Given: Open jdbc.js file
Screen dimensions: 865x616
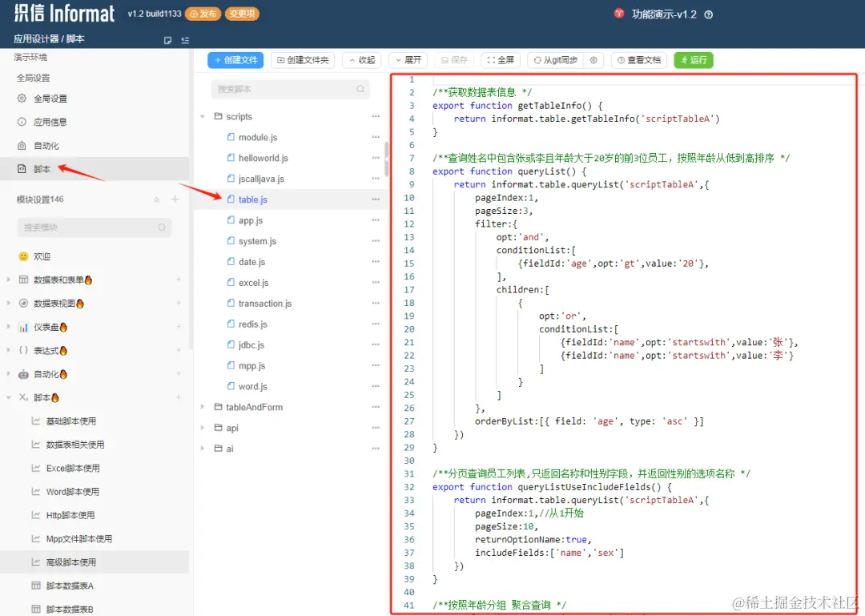Looking at the screenshot, I should click(251, 345).
